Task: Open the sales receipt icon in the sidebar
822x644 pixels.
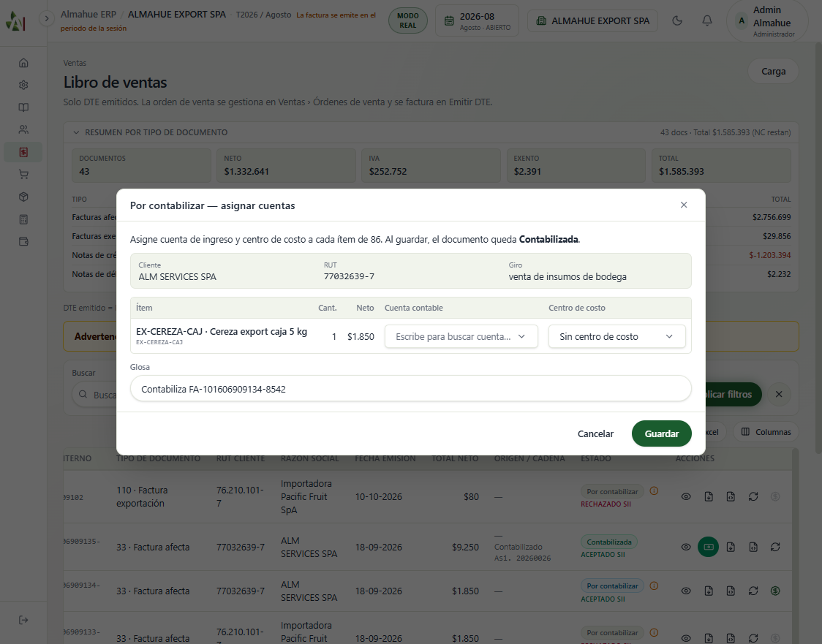Action: click(23, 152)
